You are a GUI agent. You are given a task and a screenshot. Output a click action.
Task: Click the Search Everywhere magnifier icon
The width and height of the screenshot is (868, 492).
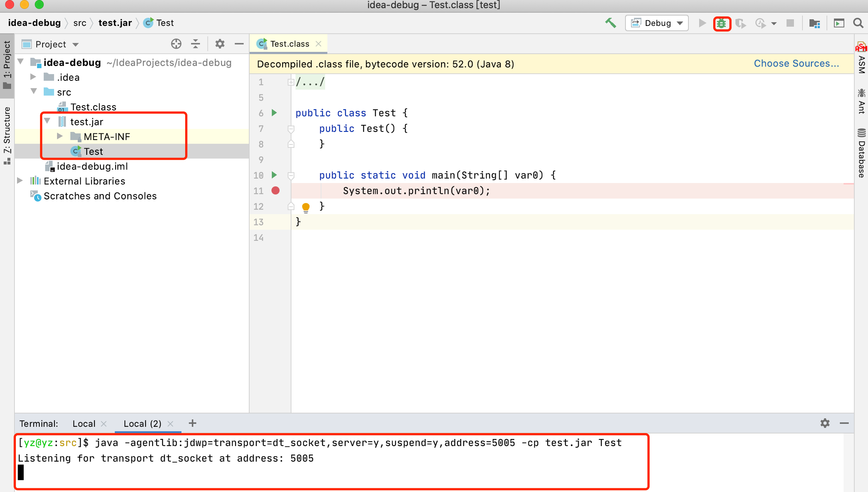tap(858, 23)
